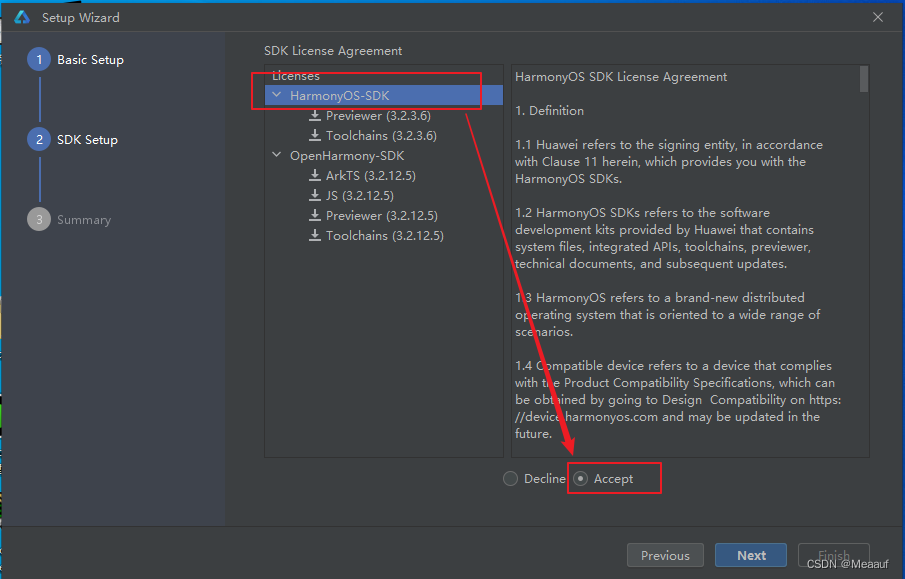The width and height of the screenshot is (905, 579).
Task: Click the '1. Definition' text
Action: click(x=549, y=111)
